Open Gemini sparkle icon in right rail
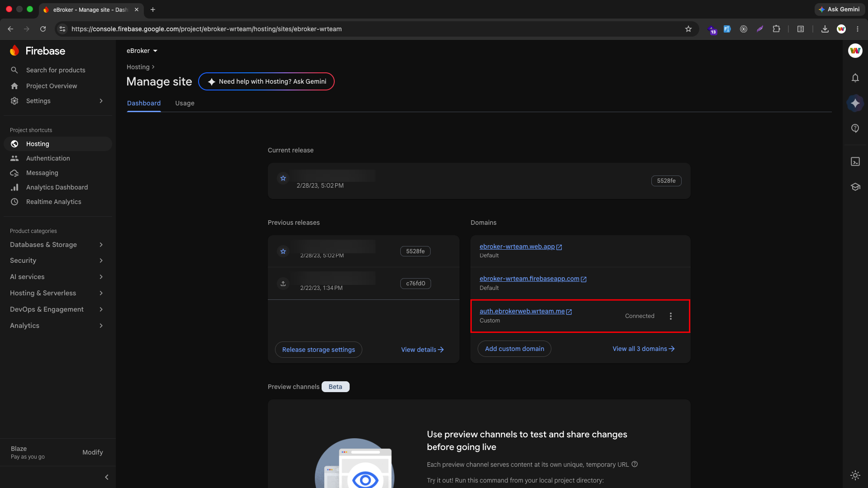868x488 pixels. coord(855,103)
